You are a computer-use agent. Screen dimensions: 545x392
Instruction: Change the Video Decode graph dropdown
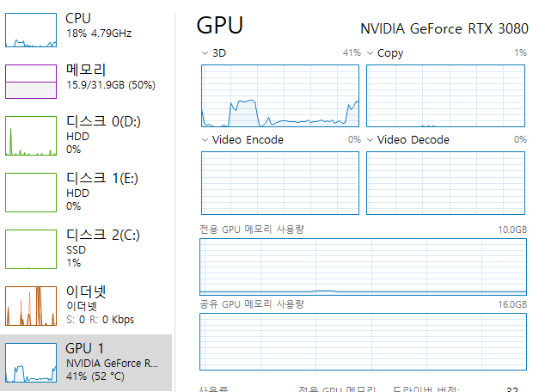(x=370, y=140)
